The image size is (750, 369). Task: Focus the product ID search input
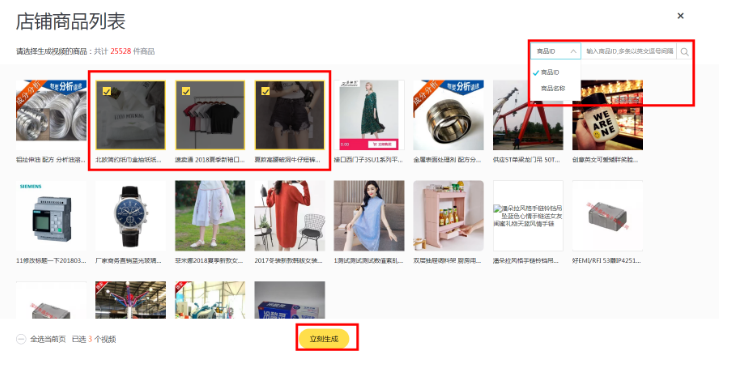(x=629, y=51)
